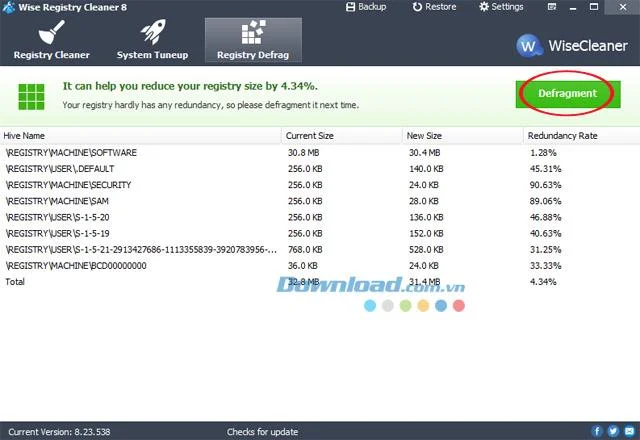This screenshot has height=440, width=640.
Task: Click the 40.63% redundancy rate
Action: (545, 233)
